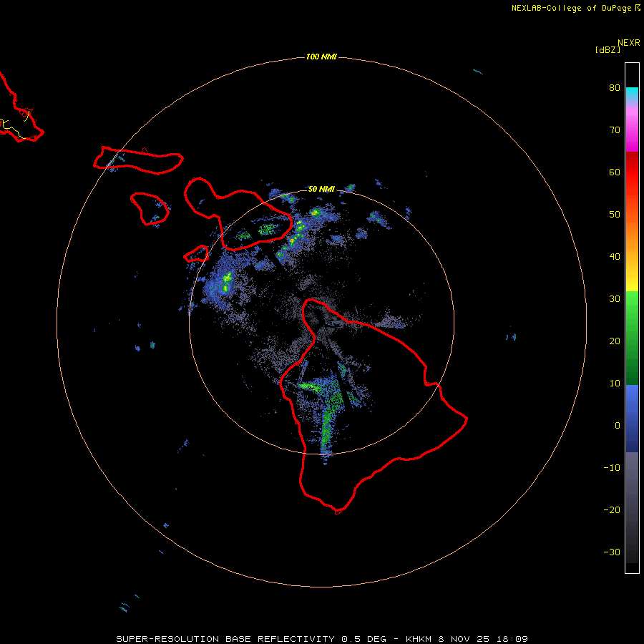Viewport: 644px width, 644px height.
Task: Click the -30 value on the dBZ scale
Action: pos(612,552)
